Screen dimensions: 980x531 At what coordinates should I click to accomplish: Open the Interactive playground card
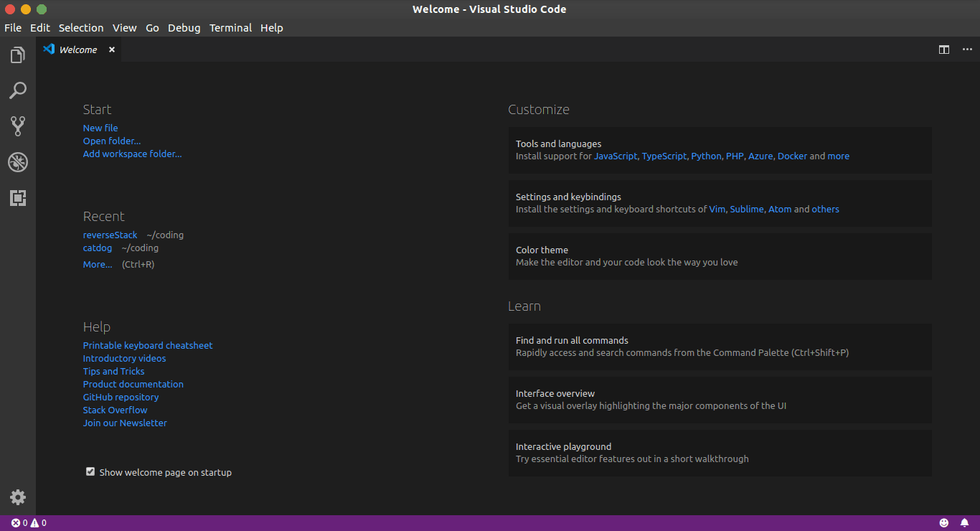720,453
